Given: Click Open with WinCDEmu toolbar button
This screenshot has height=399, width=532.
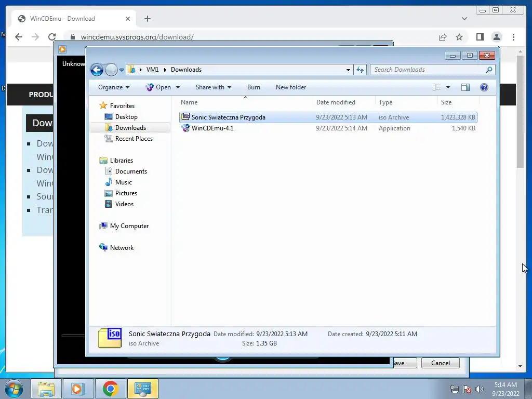Looking at the screenshot, I should point(158,87).
